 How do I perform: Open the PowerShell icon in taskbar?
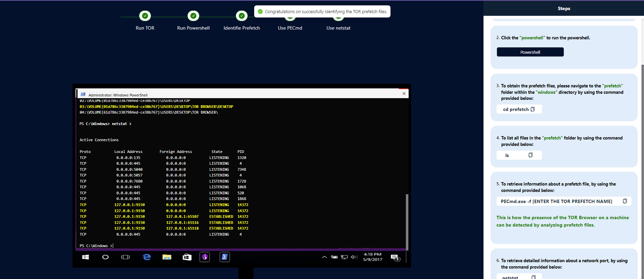[x=225, y=257]
